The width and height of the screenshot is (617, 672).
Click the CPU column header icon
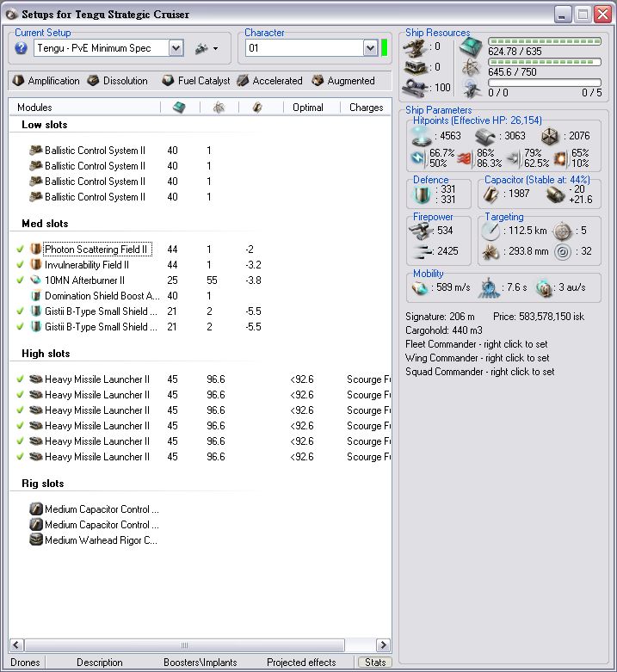pyautogui.click(x=179, y=108)
